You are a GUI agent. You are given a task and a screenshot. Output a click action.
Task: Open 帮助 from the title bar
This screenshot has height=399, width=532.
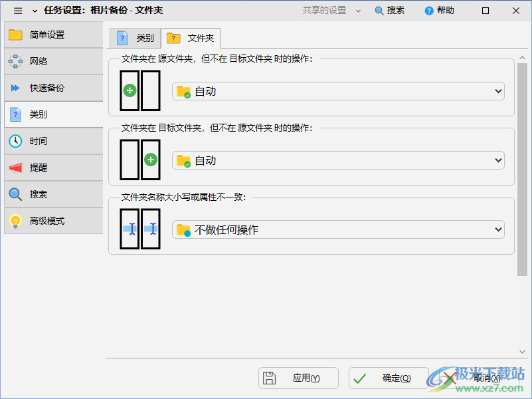(440, 11)
